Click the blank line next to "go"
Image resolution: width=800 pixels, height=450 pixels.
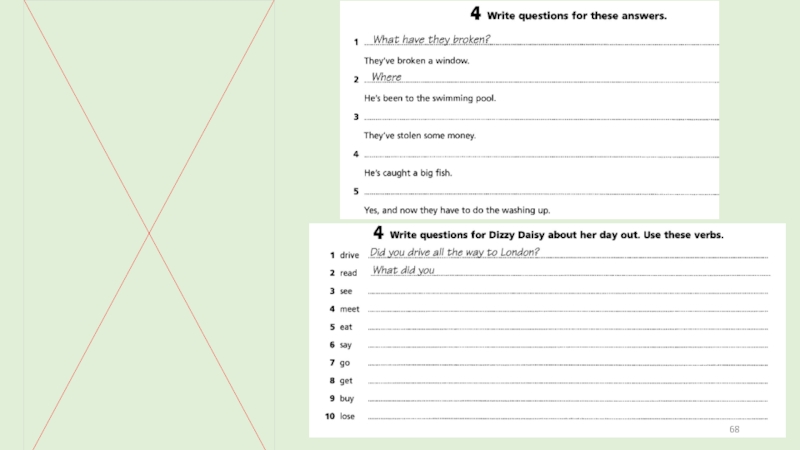tap(567, 363)
